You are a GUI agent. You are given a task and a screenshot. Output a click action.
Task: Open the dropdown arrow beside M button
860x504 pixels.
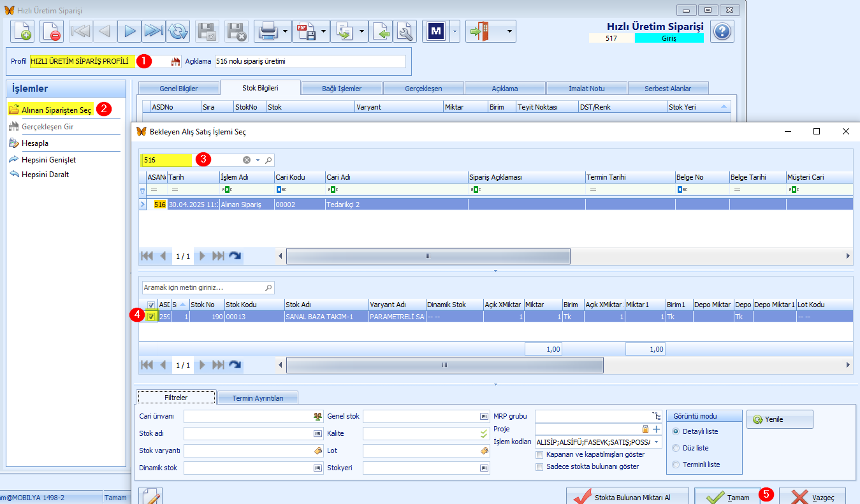(454, 31)
